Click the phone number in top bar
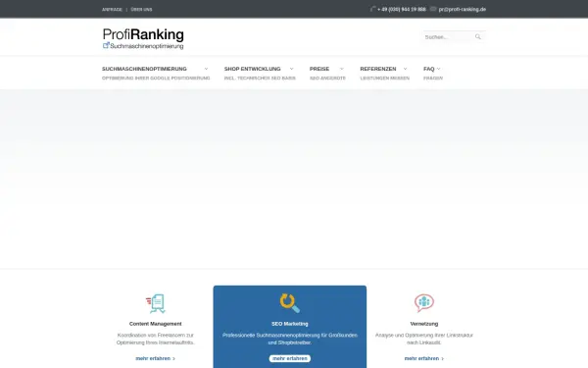The image size is (588, 368). [402, 10]
